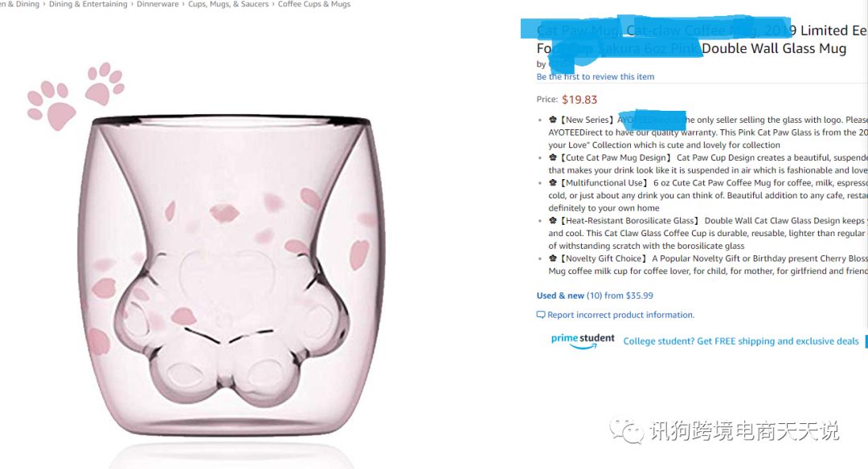The width and height of the screenshot is (868, 469).
Task: Click flower icon beside Heat-Resistant Borosilicate Glass
Action: (x=552, y=221)
